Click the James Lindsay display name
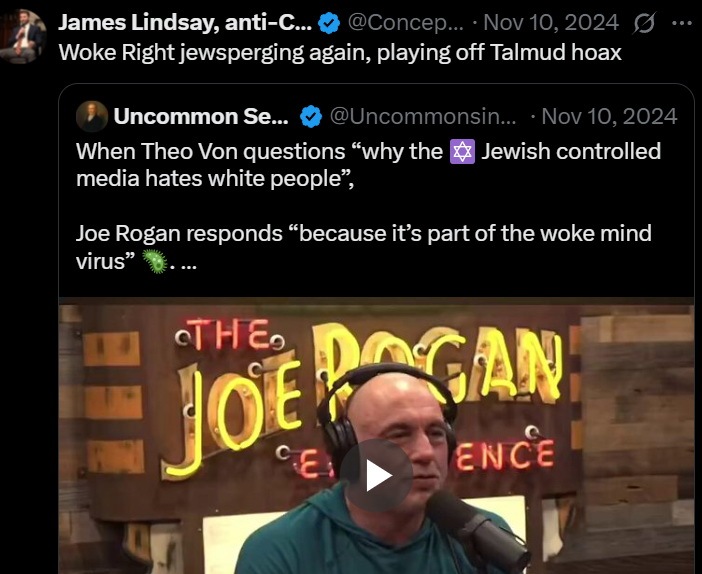 (185, 22)
